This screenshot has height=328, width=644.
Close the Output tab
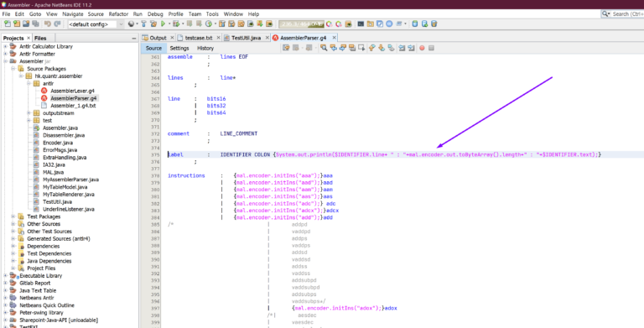pos(173,38)
